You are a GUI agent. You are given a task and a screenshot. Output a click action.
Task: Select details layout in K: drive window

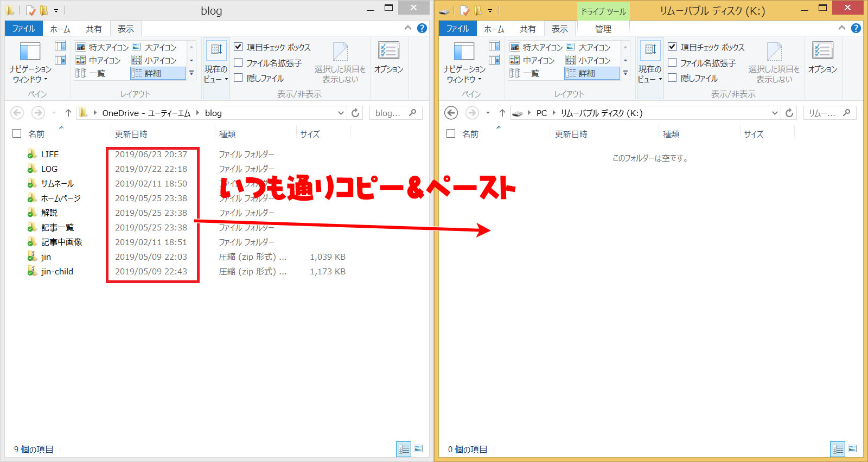[592, 73]
